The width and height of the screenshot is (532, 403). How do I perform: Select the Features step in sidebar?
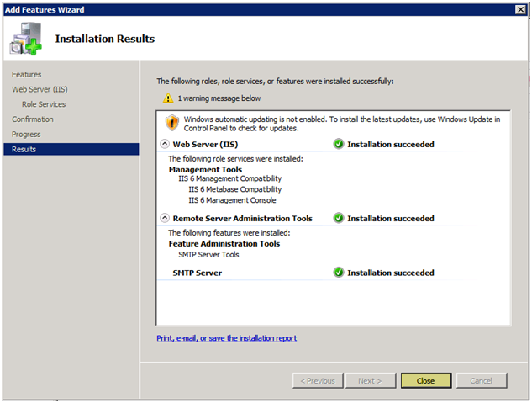26,74
